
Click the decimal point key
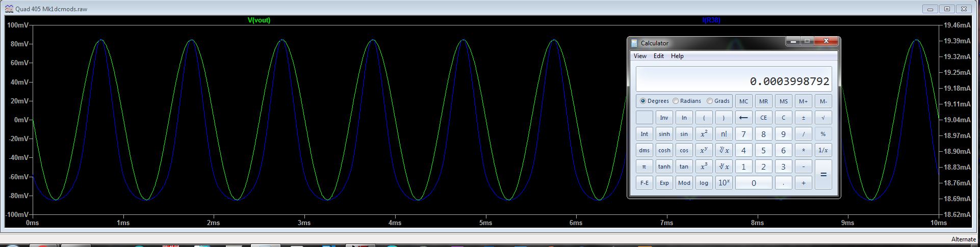783,183
